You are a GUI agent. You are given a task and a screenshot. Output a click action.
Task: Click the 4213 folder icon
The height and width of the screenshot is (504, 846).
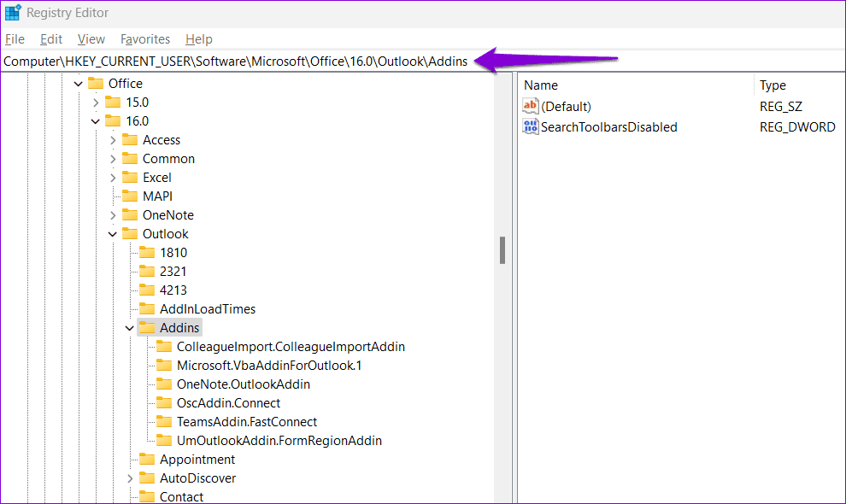coord(147,290)
